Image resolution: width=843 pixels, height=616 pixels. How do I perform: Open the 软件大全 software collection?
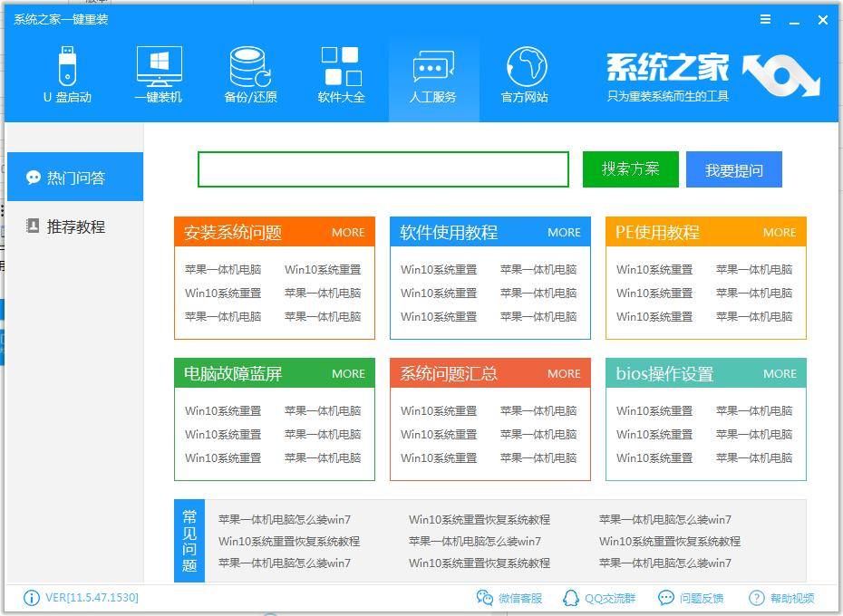pos(342,74)
